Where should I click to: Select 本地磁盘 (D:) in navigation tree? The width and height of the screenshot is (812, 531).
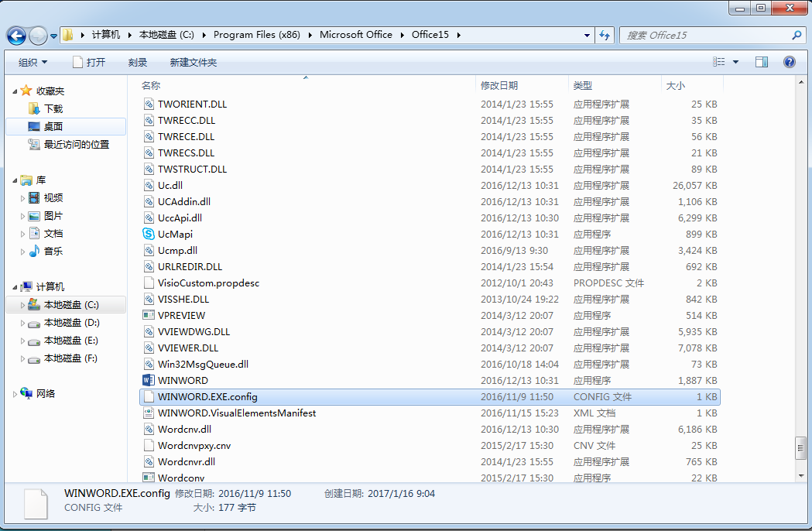click(x=71, y=323)
